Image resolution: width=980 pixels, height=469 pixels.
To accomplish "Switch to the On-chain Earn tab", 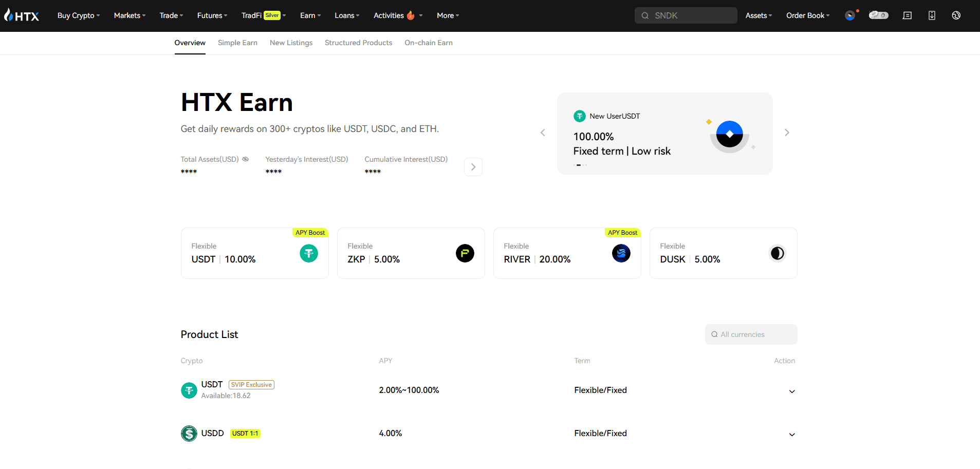I will coord(429,43).
